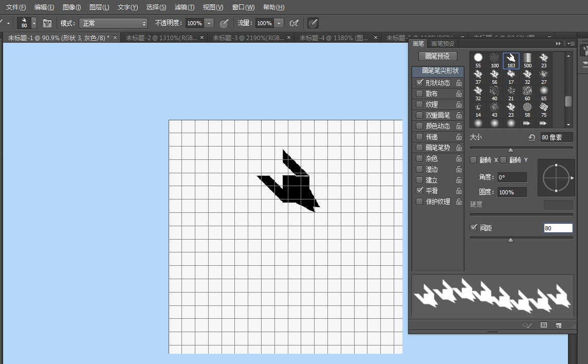Image resolution: width=588 pixels, height=364 pixels.
Task: Switch to the 未标题-2 document tab
Action: click(161, 38)
